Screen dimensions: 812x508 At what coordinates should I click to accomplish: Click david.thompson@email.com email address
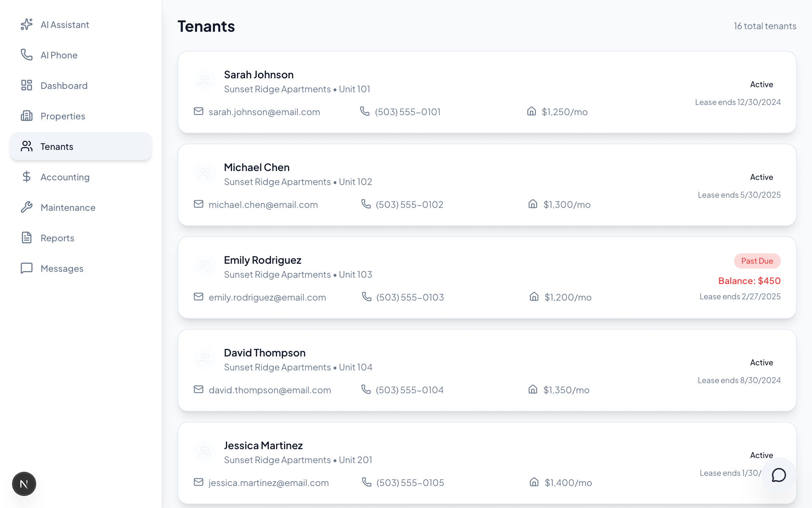pyautogui.click(x=270, y=390)
